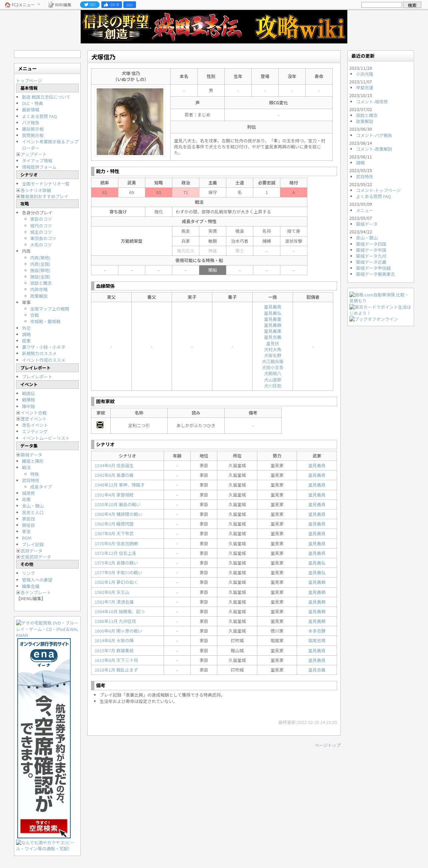428x868 pixels.
Task: Open the 成長タイプ data link
Action: (41, 487)
